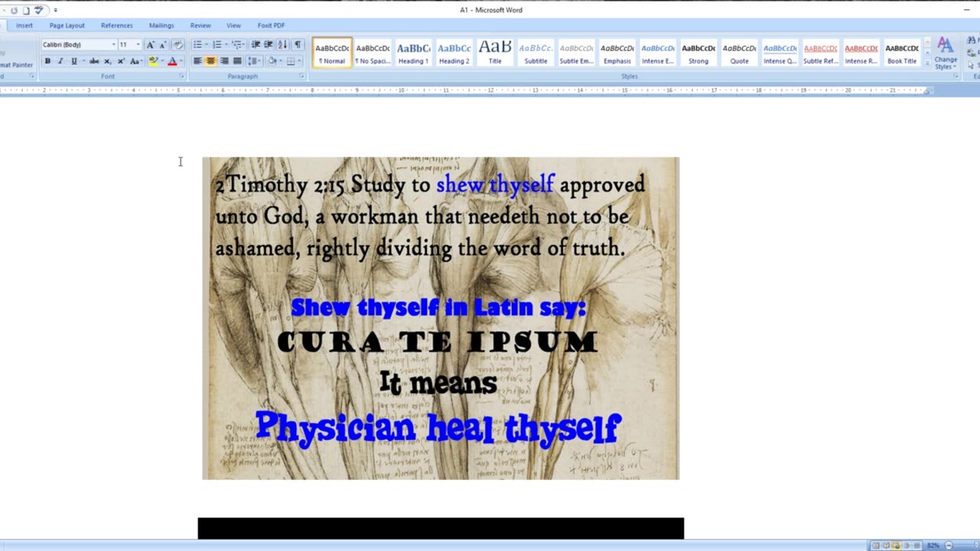Image resolution: width=980 pixels, height=551 pixels.
Task: Open underline style dropdown arrow
Action: click(82, 61)
